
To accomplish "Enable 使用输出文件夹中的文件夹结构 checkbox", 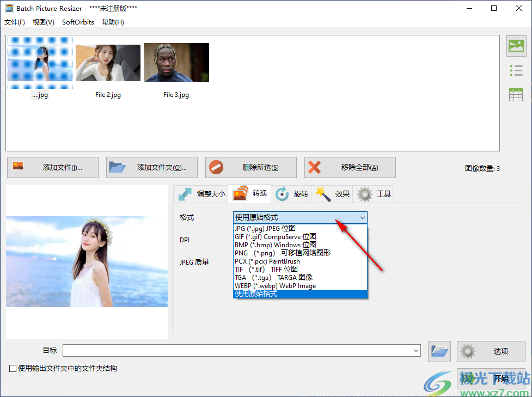I will pos(11,369).
